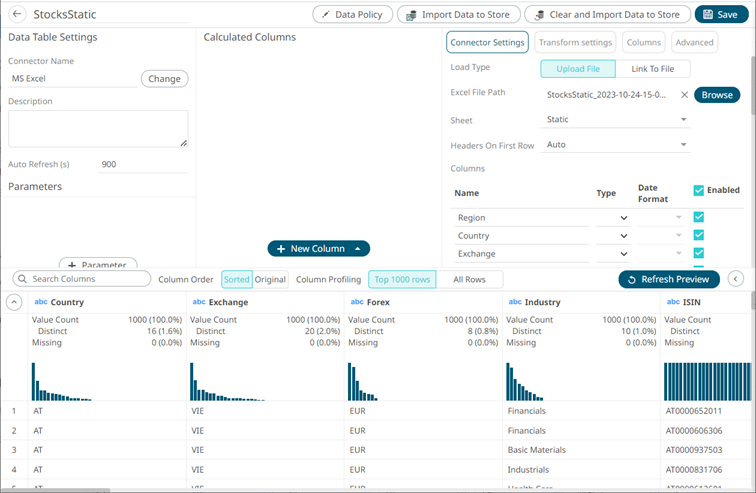
Task: Toggle the Country column enabled checkbox
Action: tap(699, 236)
